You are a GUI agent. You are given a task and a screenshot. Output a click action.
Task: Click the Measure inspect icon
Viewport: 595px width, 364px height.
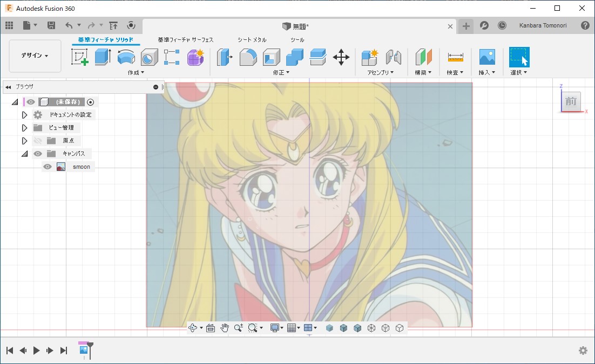point(455,57)
